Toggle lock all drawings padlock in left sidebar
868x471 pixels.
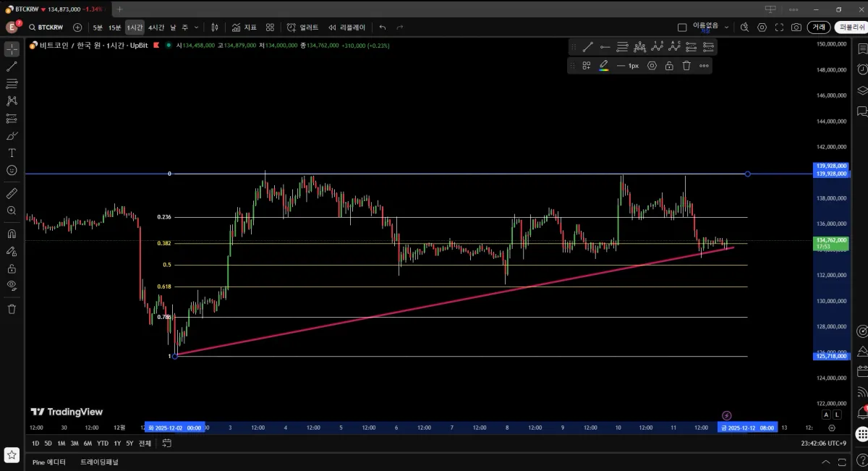[12, 268]
